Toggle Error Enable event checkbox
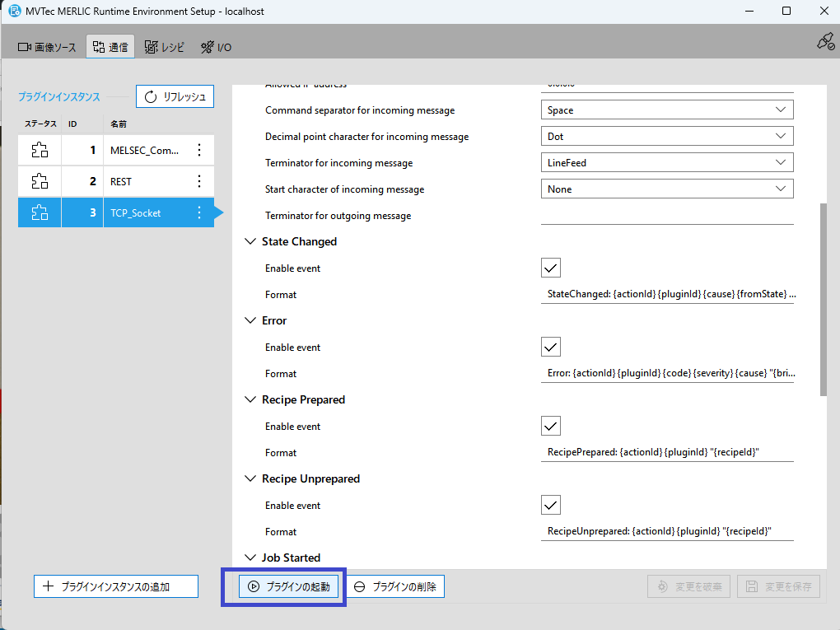840x630 pixels. coord(551,348)
